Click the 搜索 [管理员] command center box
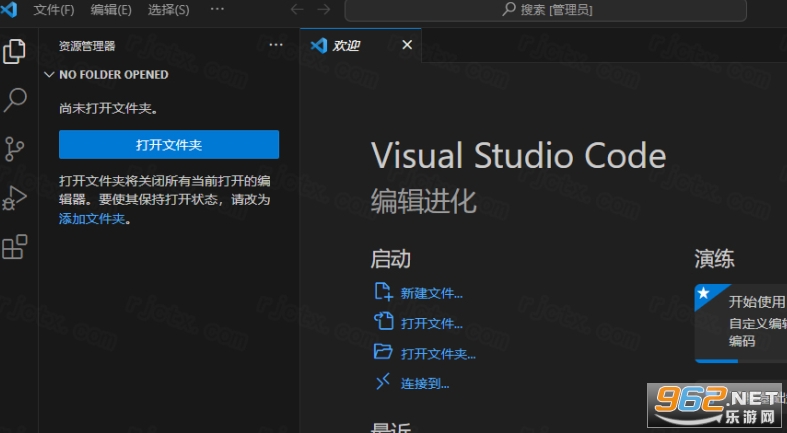 546,10
